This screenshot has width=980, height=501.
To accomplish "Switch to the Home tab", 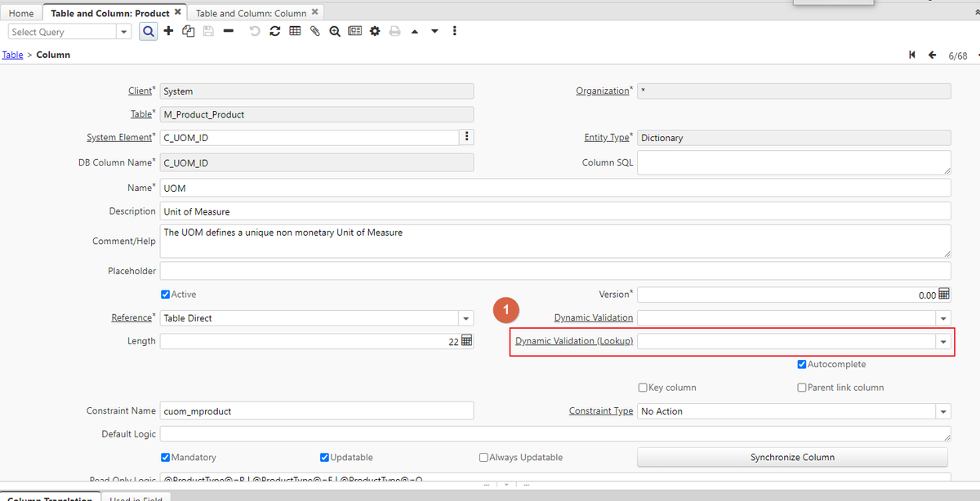I will 21,13.
